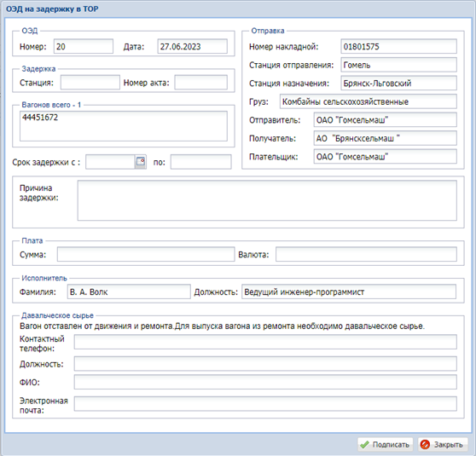The height and width of the screenshot is (456, 476).
Task: Select the Номер накладной field
Action: 399,46
